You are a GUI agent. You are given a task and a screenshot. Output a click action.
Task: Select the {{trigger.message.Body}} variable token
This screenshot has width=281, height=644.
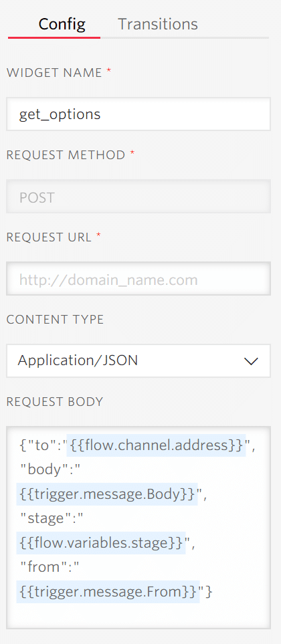point(107,494)
